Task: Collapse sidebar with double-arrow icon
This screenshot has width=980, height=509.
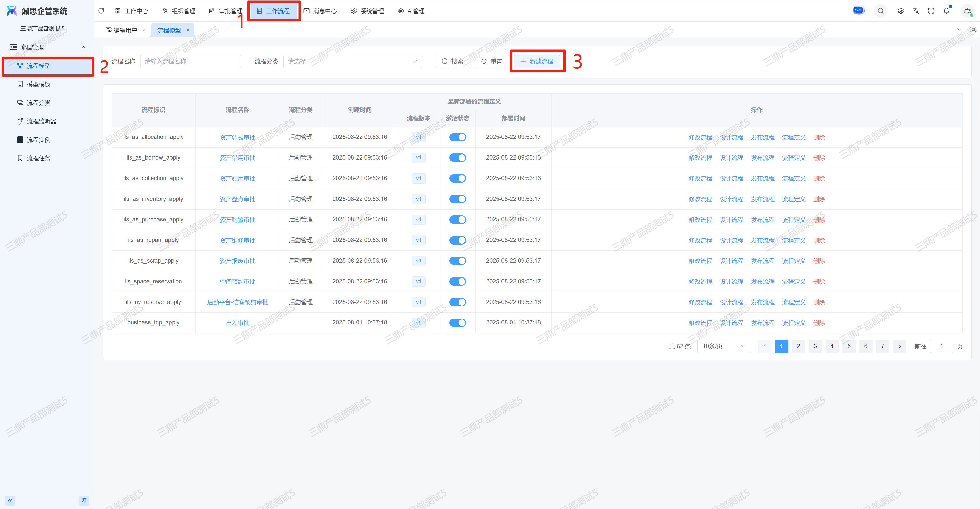Action: (x=10, y=501)
